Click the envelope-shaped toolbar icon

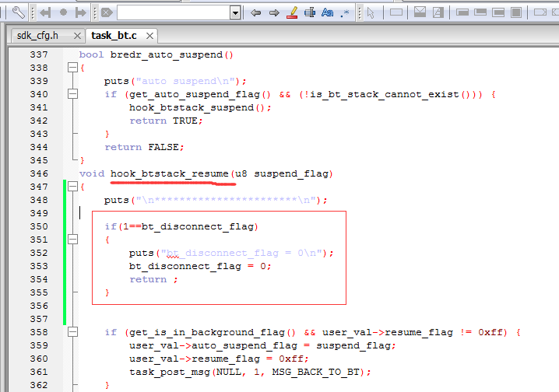click(x=420, y=12)
